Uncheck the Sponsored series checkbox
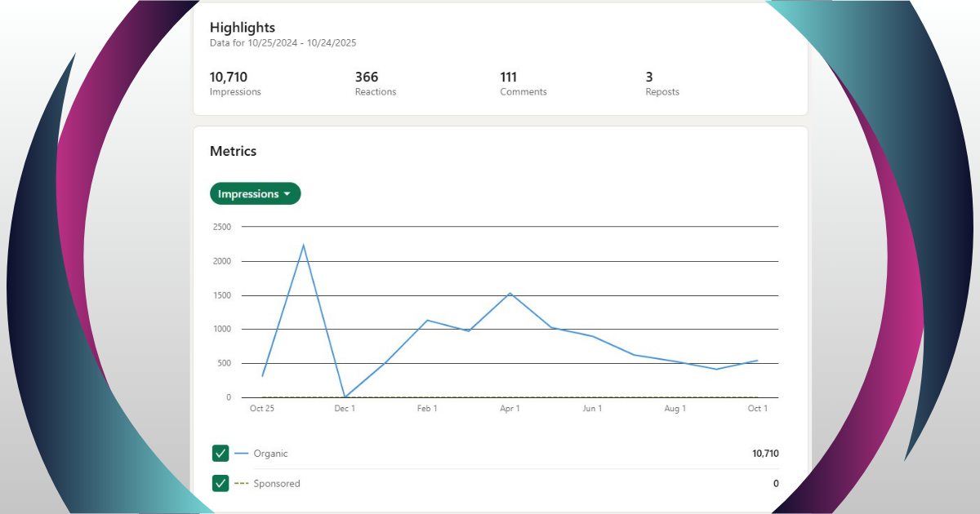Image resolution: width=980 pixels, height=514 pixels. 220,484
